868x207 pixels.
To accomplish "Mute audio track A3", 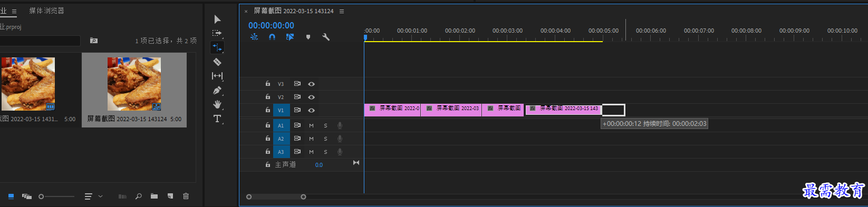I will (x=311, y=152).
